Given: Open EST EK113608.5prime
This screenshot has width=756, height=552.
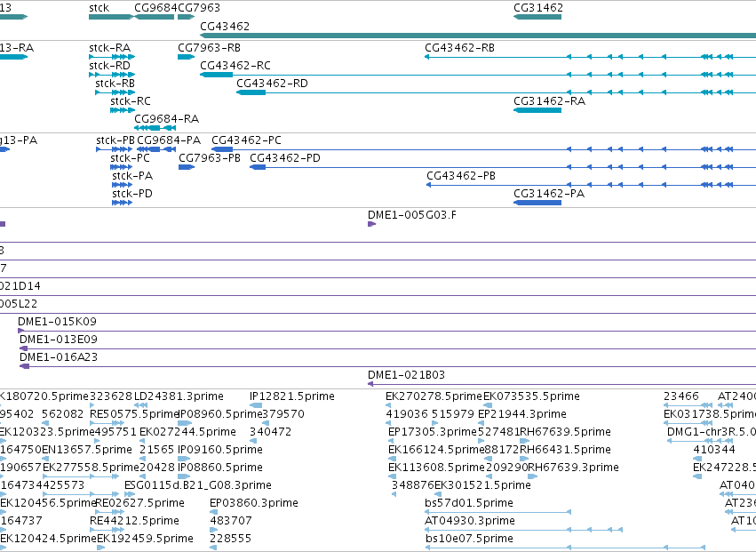Looking at the screenshot, I should click(x=436, y=468).
